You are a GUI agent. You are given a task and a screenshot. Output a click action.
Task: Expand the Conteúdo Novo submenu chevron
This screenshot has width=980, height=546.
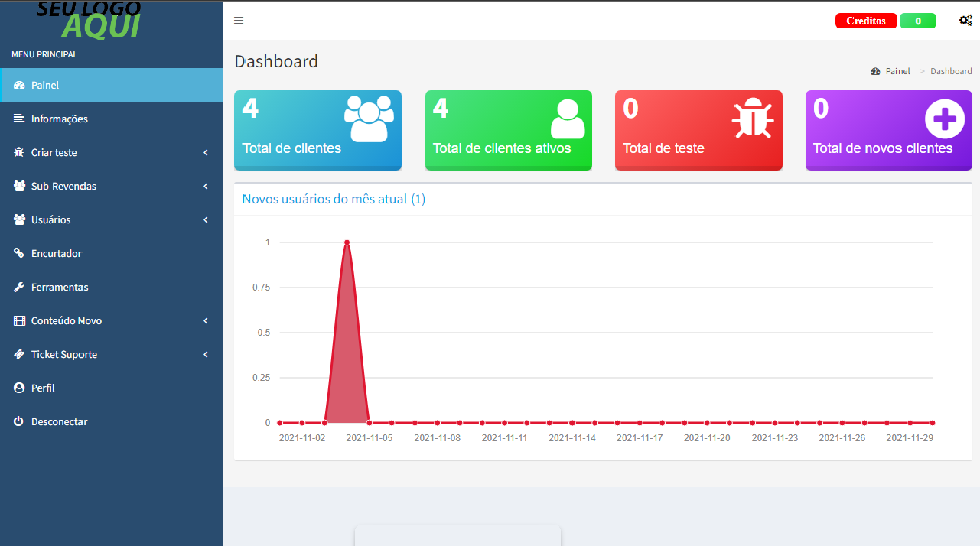[206, 321]
